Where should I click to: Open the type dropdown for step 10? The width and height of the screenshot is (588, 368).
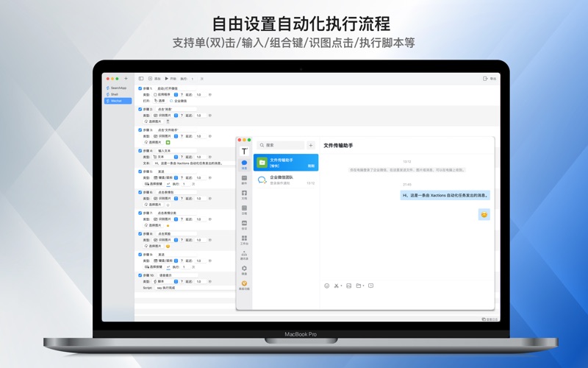[165, 281]
